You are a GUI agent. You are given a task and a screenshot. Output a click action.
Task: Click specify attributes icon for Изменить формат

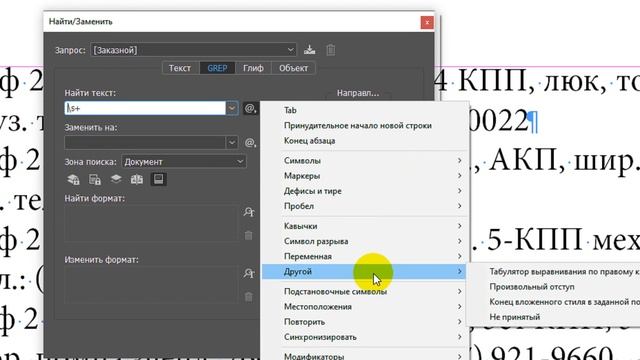coord(249,273)
